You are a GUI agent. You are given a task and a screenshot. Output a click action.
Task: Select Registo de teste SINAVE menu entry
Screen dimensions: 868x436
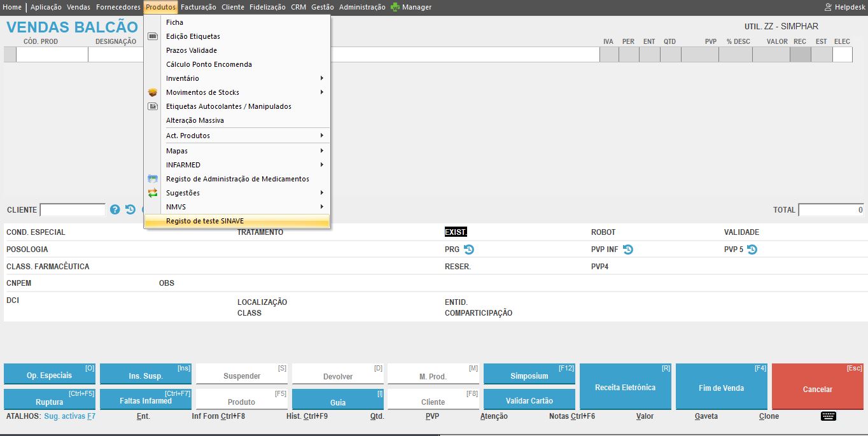click(x=205, y=221)
